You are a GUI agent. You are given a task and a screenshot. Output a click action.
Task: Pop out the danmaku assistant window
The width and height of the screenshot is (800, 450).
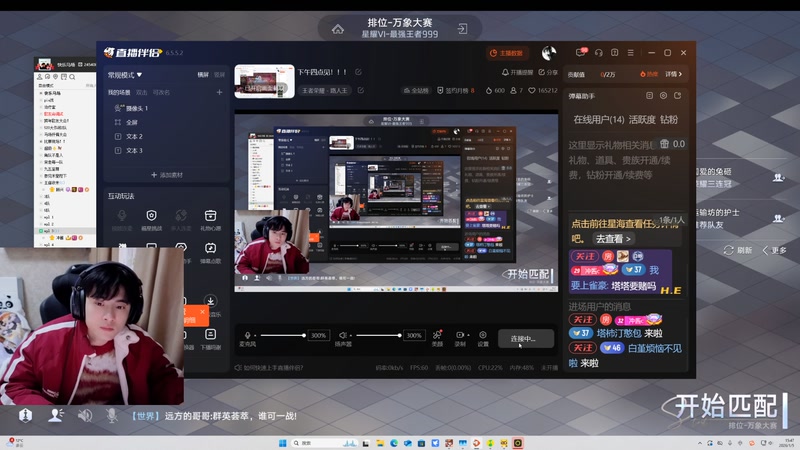click(x=678, y=95)
